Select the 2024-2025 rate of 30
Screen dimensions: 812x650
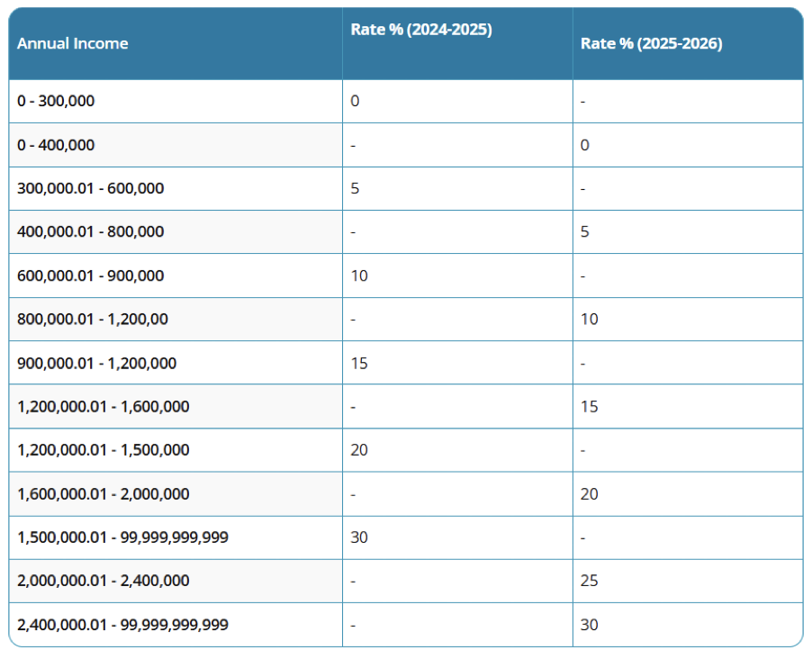point(359,537)
